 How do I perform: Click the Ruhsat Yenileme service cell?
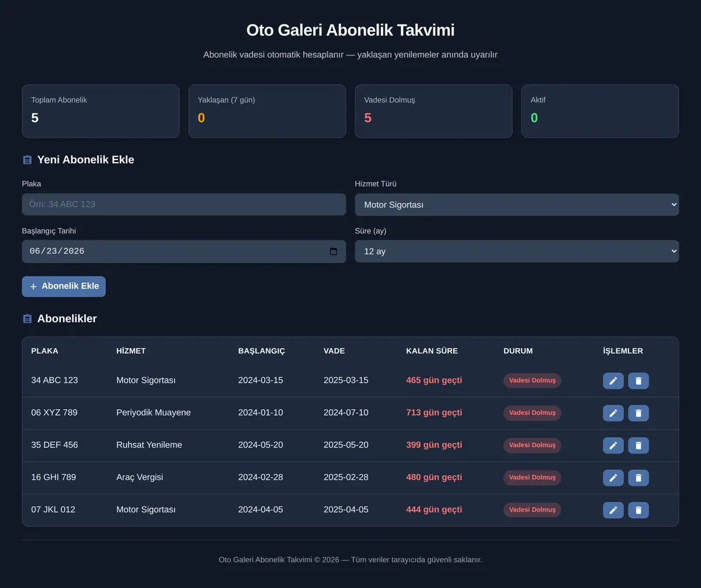pos(149,445)
